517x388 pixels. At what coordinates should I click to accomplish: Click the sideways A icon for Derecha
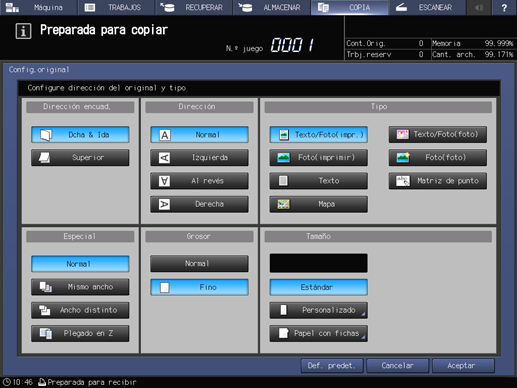pyautogui.click(x=164, y=204)
